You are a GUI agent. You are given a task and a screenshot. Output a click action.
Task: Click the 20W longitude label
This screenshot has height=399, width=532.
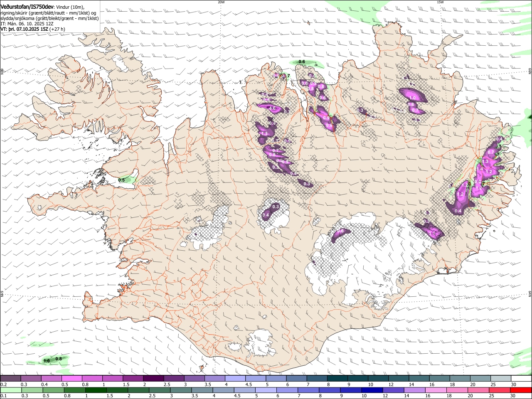[x=221, y=2]
